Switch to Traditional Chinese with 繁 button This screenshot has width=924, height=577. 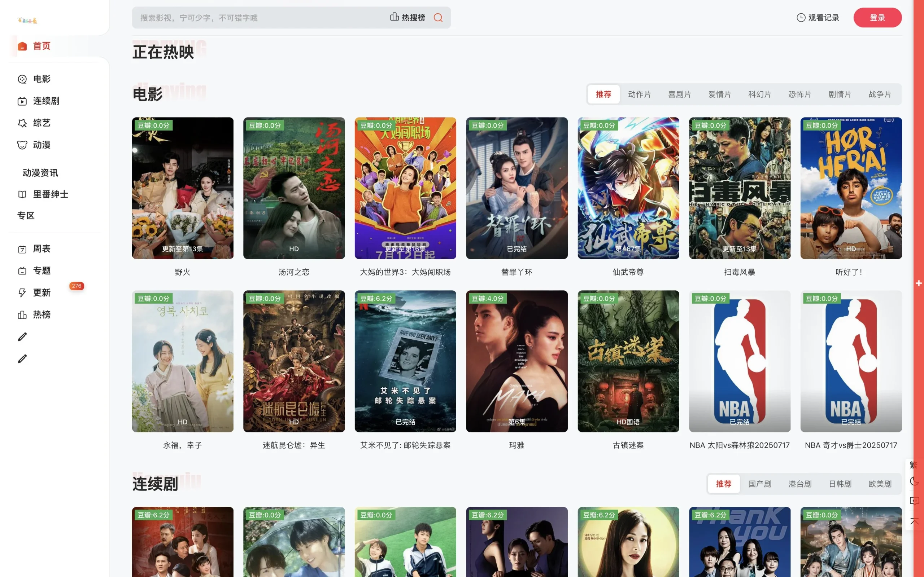pyautogui.click(x=914, y=465)
